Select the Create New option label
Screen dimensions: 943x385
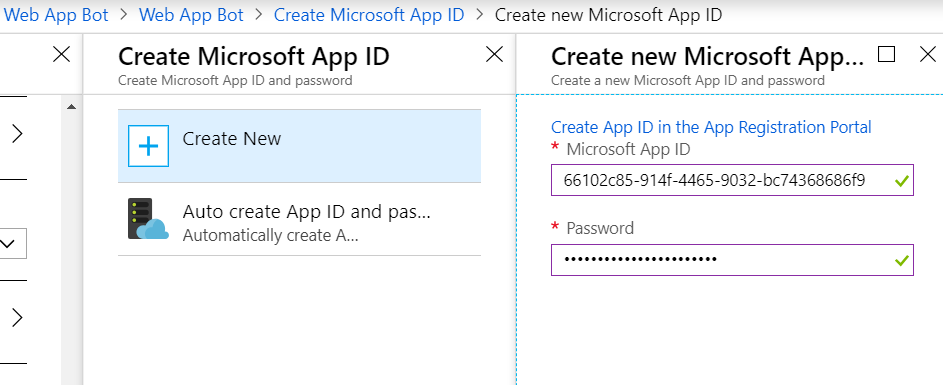[x=232, y=139]
